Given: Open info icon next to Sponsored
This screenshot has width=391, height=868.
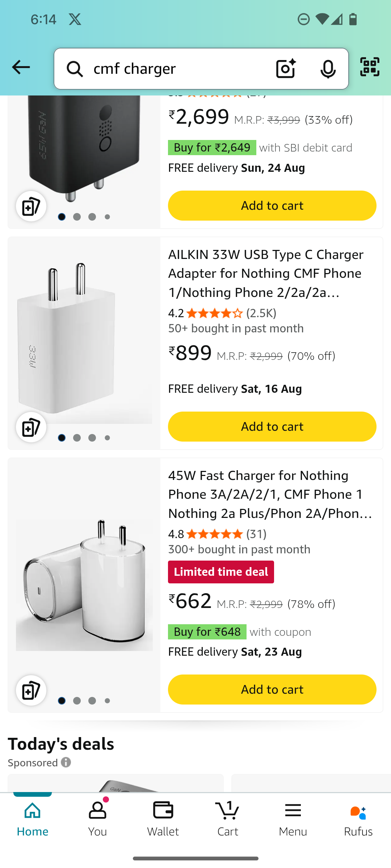Looking at the screenshot, I should pyautogui.click(x=66, y=762).
